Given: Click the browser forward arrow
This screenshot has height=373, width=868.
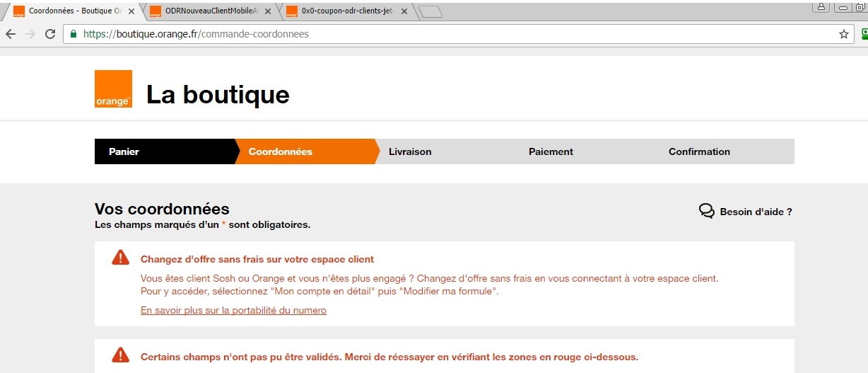Looking at the screenshot, I should coord(30,34).
